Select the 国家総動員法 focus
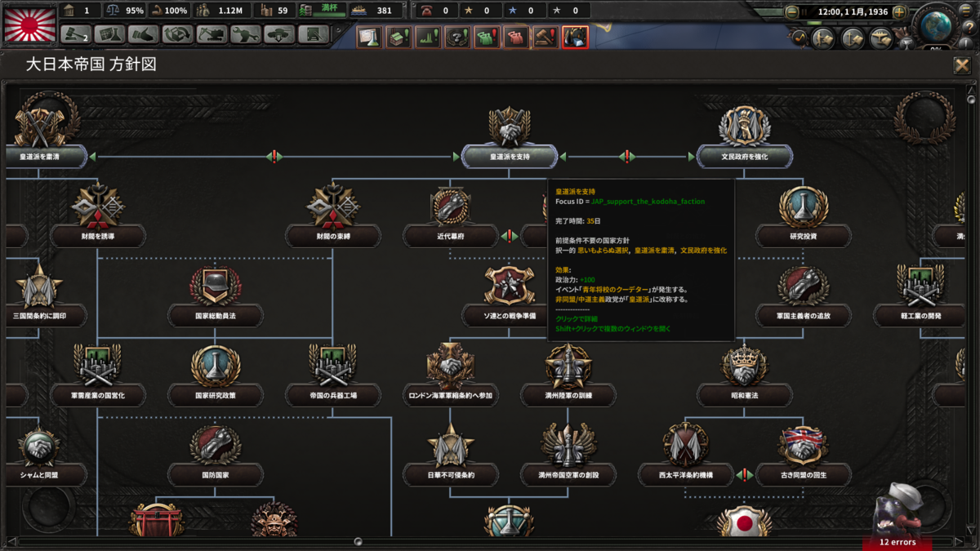Screen dimensions: 980x551 click(x=216, y=315)
